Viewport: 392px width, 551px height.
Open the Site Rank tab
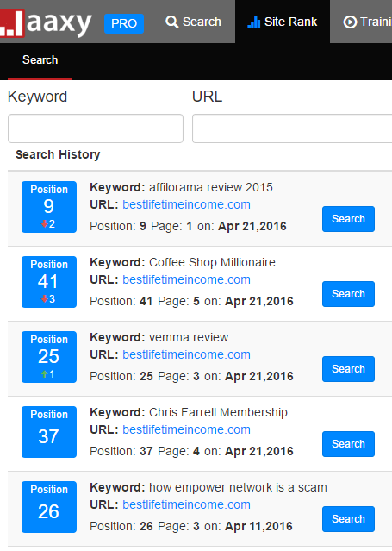pyautogui.click(x=283, y=22)
